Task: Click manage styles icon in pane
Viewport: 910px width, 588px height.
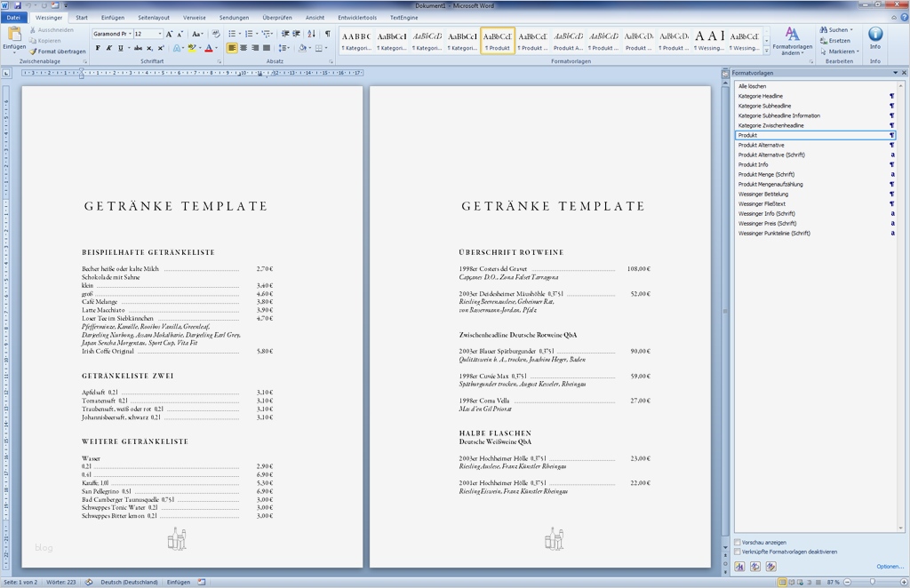Action: click(x=770, y=567)
